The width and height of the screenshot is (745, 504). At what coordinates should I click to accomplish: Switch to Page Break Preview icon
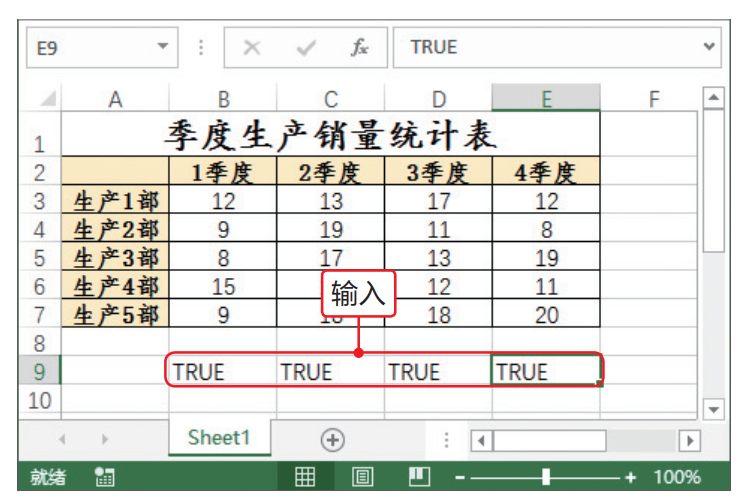[419, 476]
